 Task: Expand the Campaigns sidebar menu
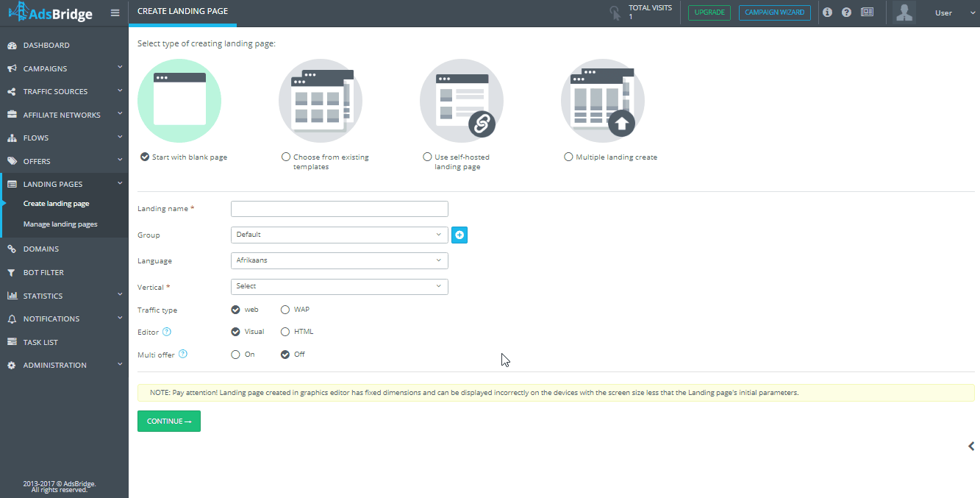click(x=64, y=68)
